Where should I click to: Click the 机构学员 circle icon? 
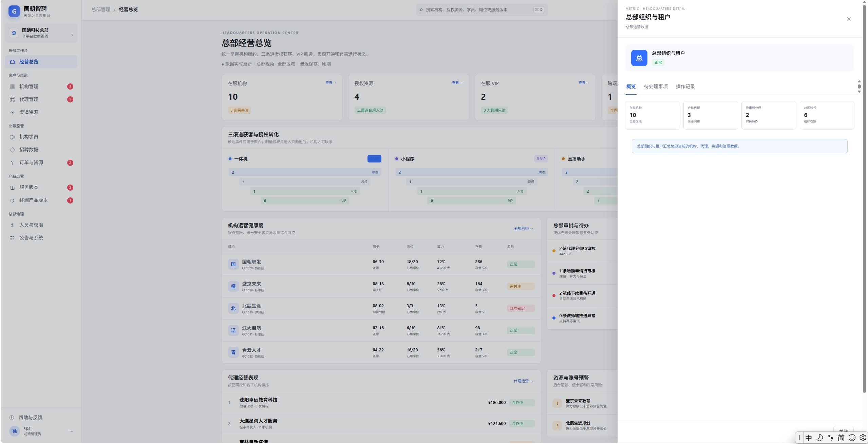(x=12, y=137)
